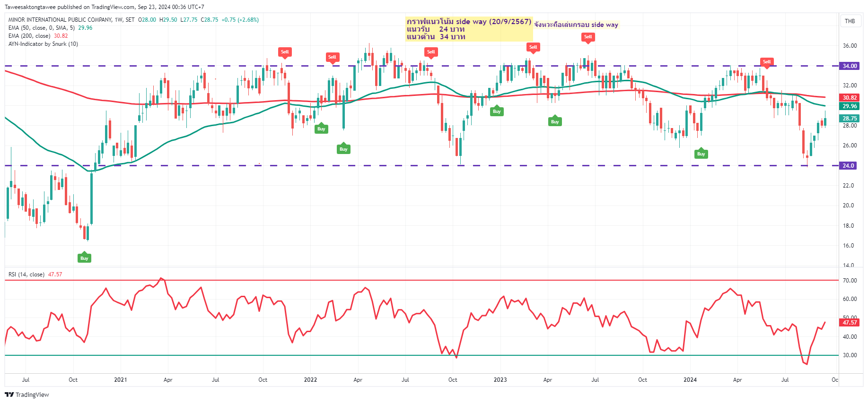The height and width of the screenshot is (403, 868).
Task: Select 2023 on the time axis
Action: coord(500,380)
